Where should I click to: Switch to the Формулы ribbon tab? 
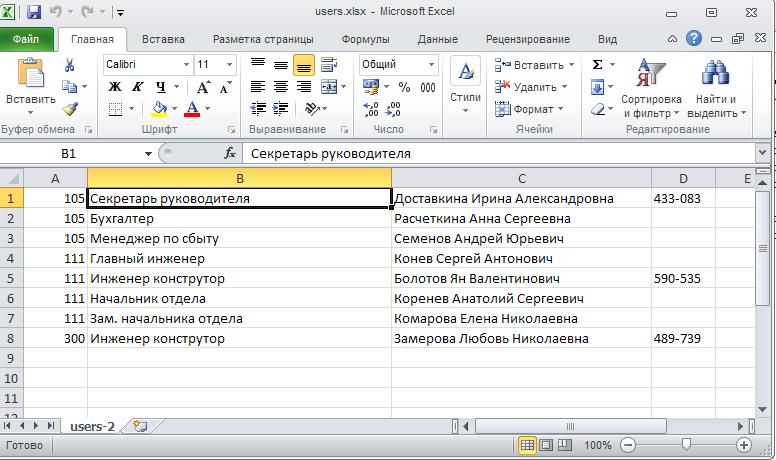coord(365,40)
